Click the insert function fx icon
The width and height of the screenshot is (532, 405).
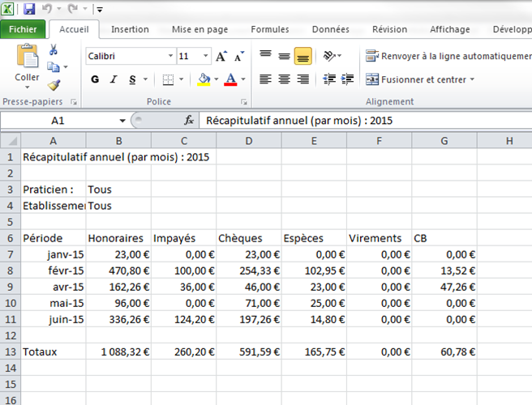pyautogui.click(x=189, y=120)
